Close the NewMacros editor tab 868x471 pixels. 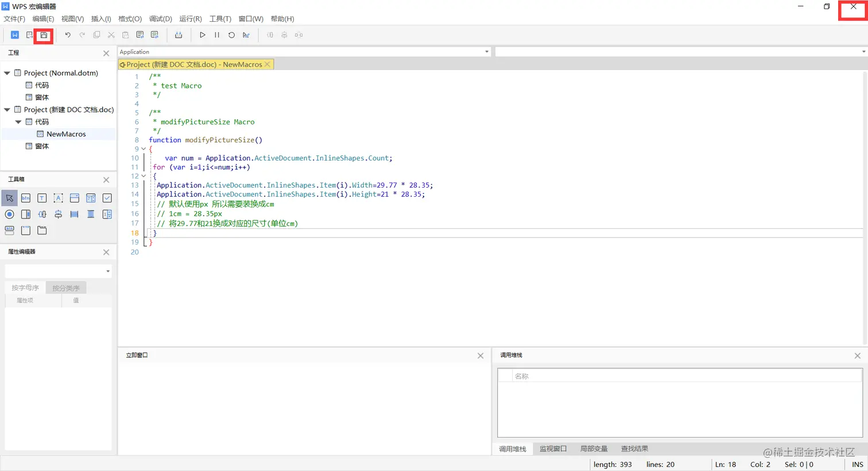pyautogui.click(x=267, y=64)
